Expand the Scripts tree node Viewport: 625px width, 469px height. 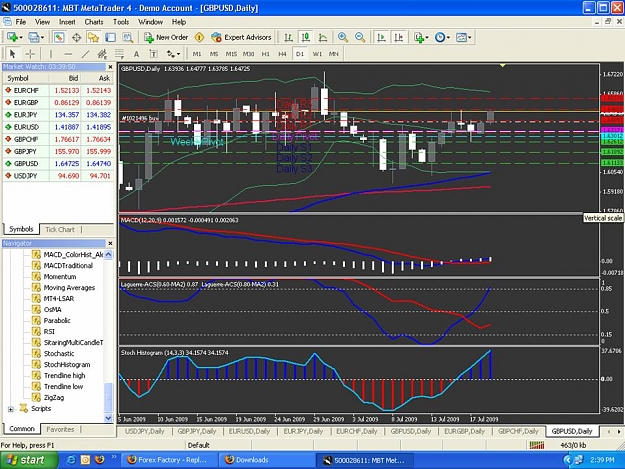[11, 409]
